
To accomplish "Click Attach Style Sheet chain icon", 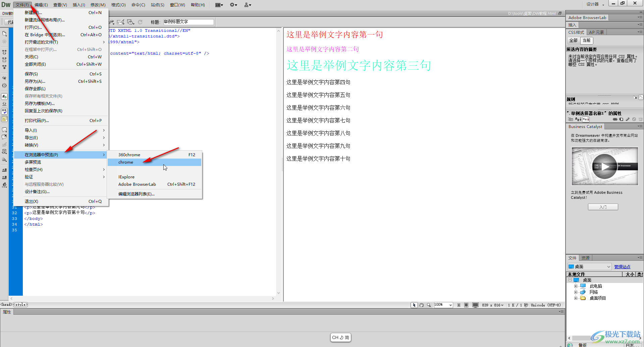I will point(615,119).
